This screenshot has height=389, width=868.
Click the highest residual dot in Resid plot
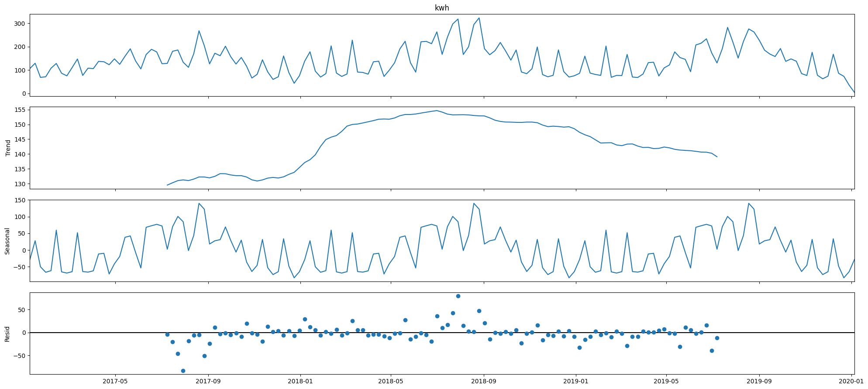click(458, 296)
